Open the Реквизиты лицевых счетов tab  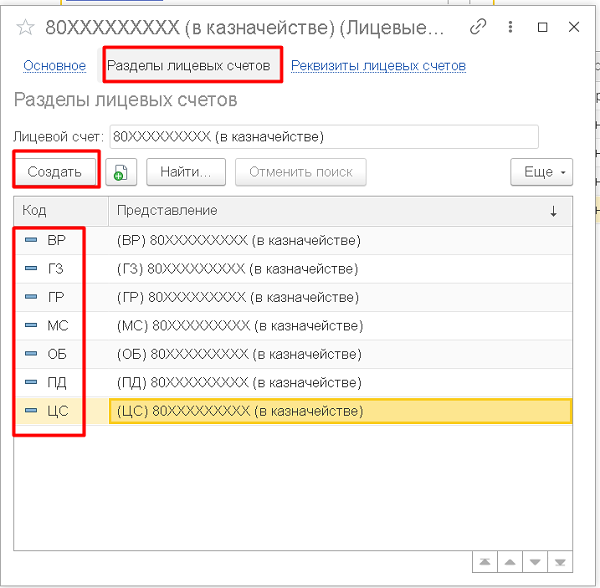tap(378, 66)
